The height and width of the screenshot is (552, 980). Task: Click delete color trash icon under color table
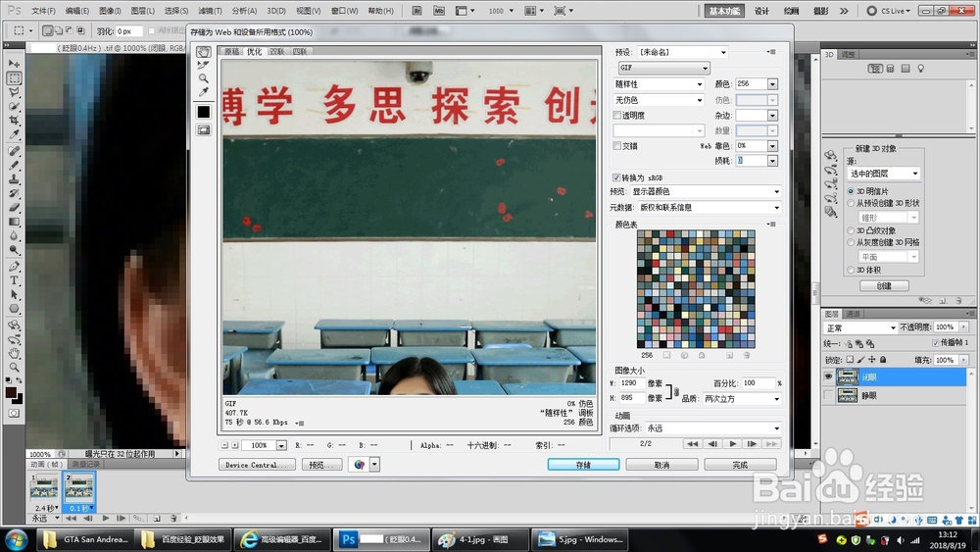[747, 355]
